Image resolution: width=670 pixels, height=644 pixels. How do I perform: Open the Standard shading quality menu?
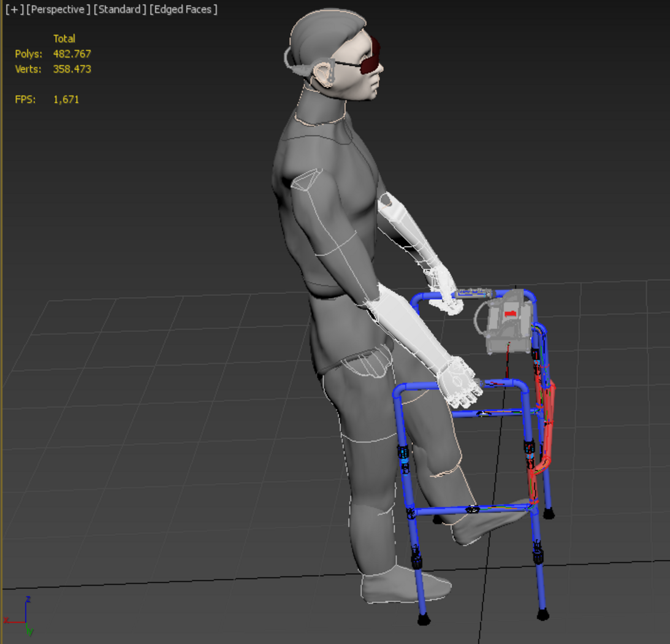point(120,9)
